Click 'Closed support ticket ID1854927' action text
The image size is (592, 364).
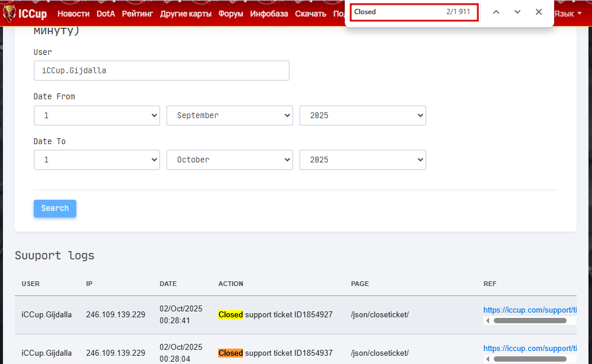[276, 314]
